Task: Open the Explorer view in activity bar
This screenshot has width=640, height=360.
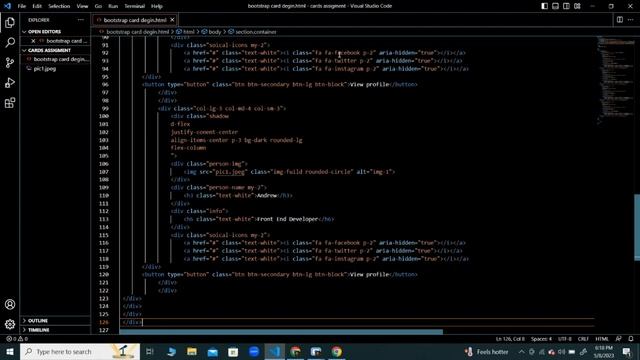Action: pos(10,22)
